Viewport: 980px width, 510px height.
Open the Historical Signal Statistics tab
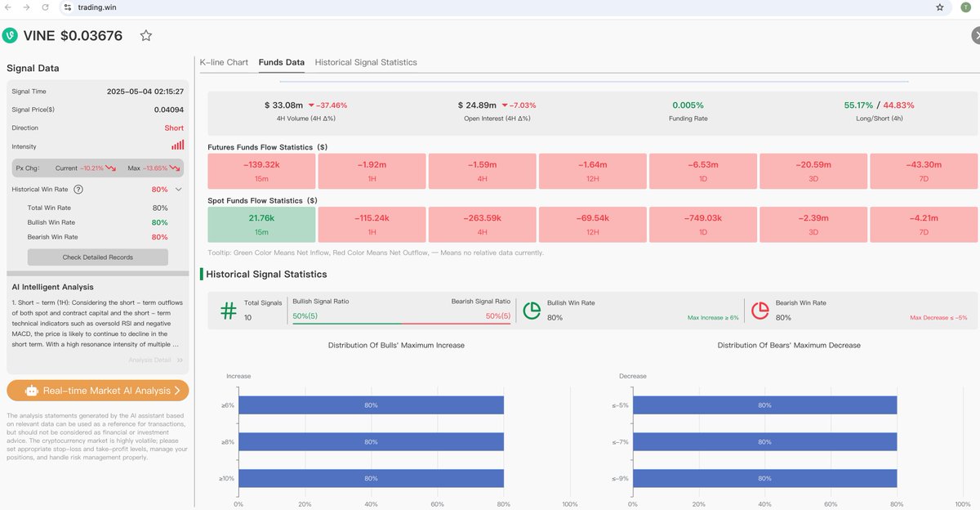point(366,62)
